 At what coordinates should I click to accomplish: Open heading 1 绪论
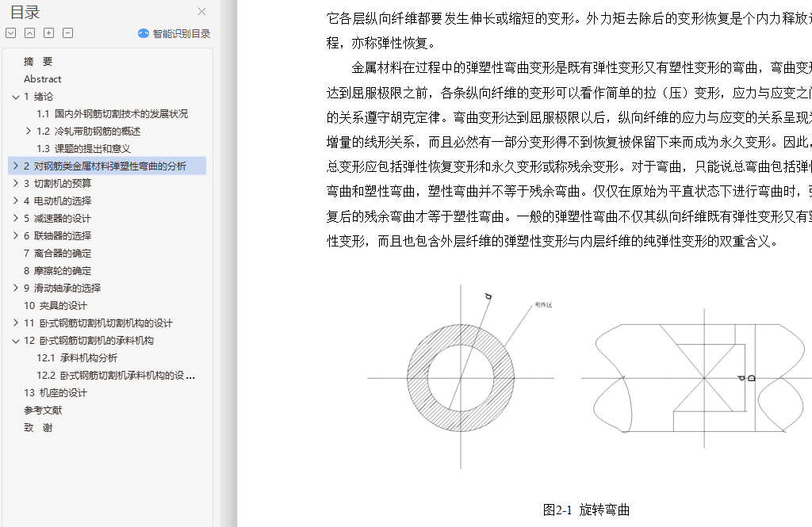click(x=38, y=97)
